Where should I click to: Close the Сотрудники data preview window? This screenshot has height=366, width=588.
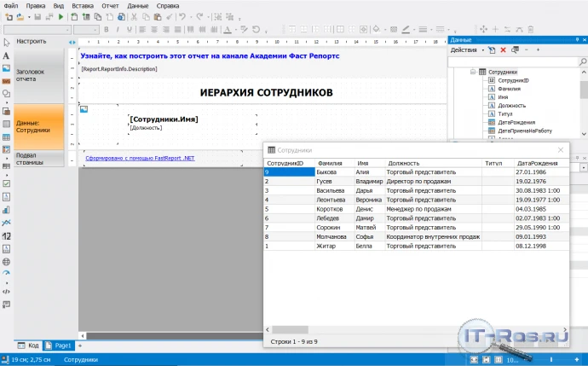point(561,150)
